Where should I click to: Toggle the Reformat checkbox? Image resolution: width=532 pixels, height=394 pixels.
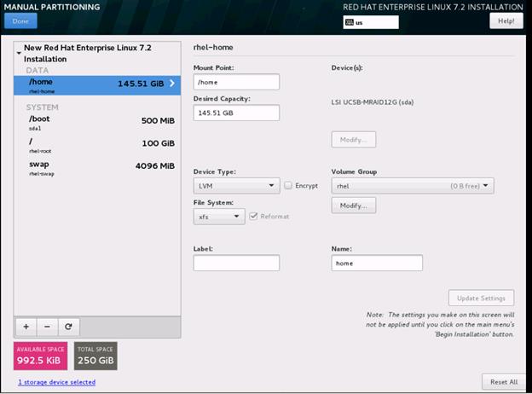pyautogui.click(x=253, y=216)
